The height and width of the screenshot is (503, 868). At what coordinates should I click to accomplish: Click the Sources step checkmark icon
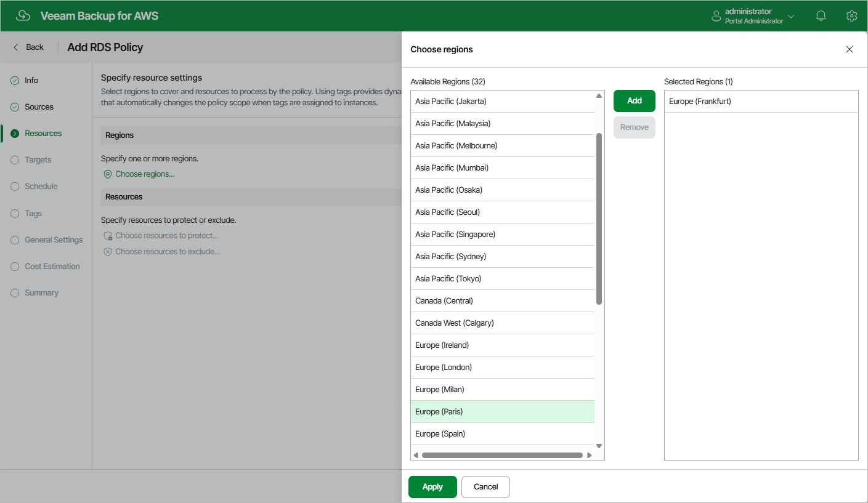(x=15, y=107)
